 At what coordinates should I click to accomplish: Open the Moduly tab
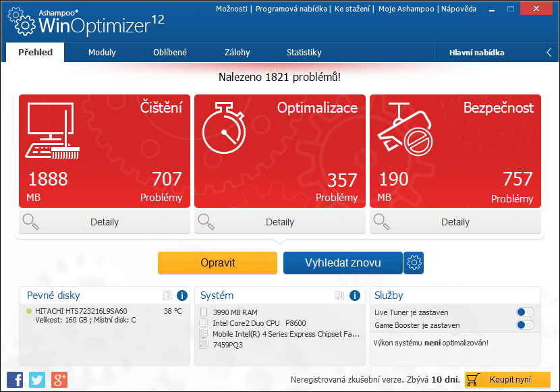[102, 53]
